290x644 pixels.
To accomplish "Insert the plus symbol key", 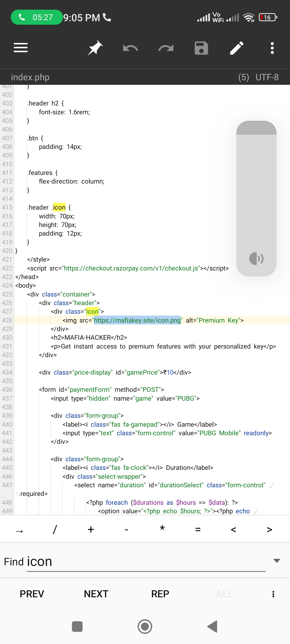I will pos(91,529).
